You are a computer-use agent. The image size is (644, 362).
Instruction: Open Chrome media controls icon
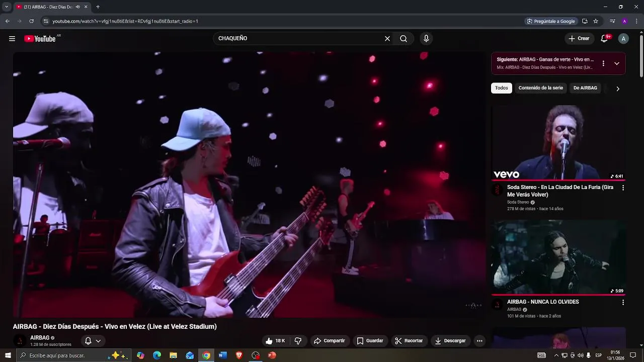(612, 21)
